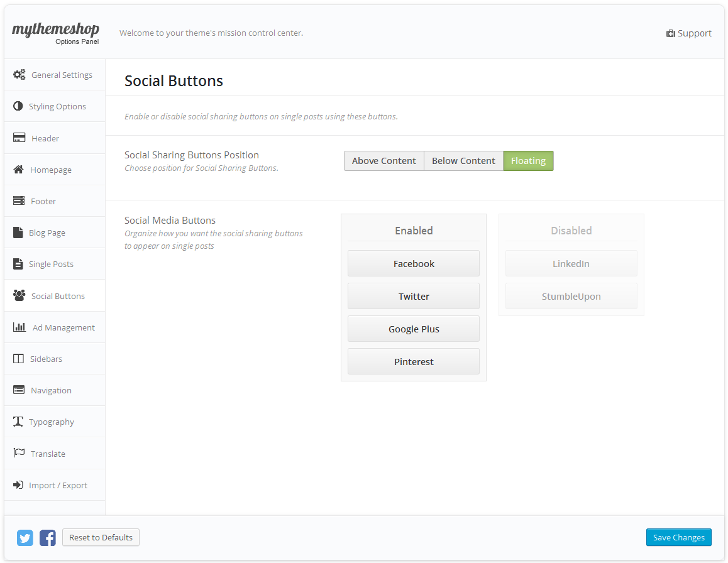Click the Ad Management chart icon
The height and width of the screenshot is (563, 728).
[x=19, y=327]
